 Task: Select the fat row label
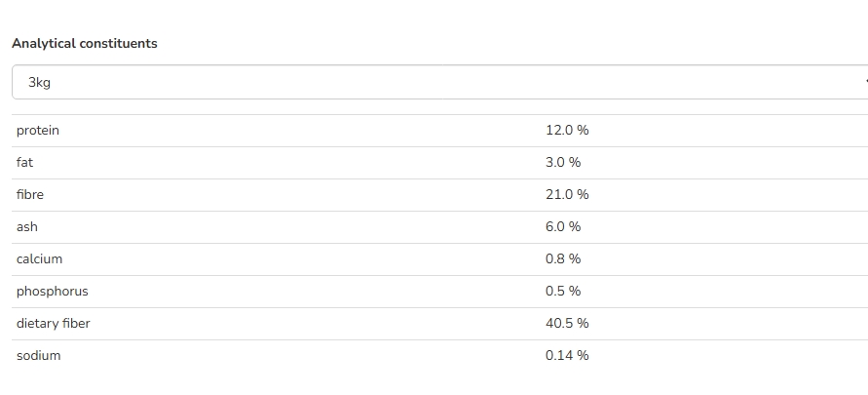pyautogui.click(x=24, y=162)
